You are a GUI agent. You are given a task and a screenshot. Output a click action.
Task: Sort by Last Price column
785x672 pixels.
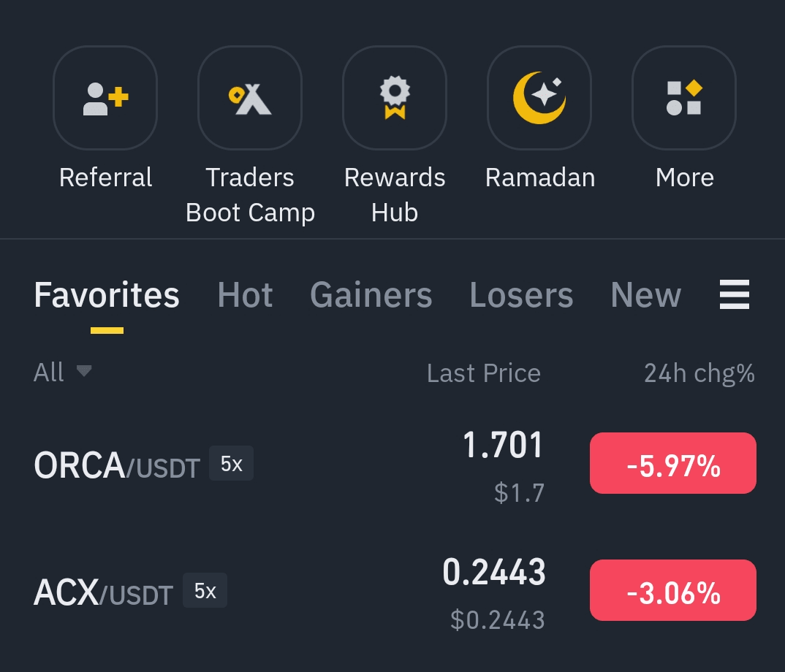click(483, 373)
